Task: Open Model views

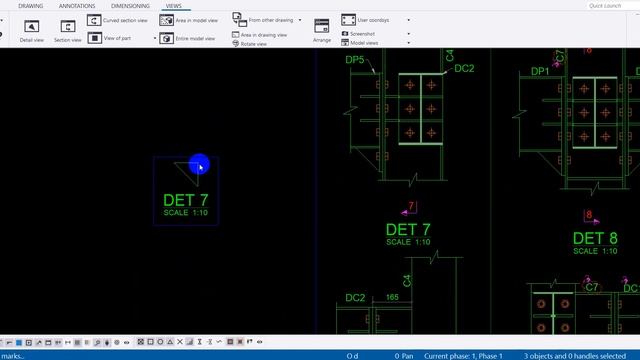Action: 360,43
